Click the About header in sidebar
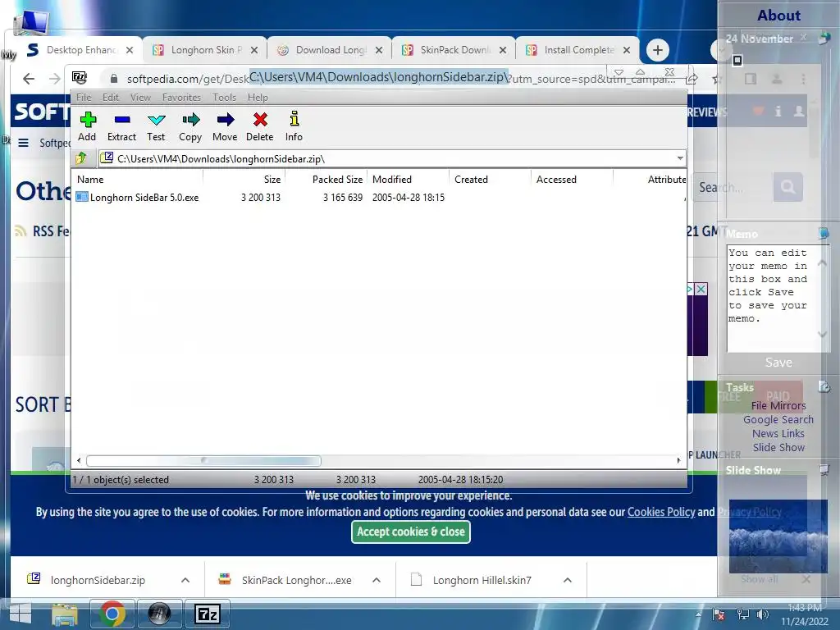The height and width of the screenshot is (630, 840). pyautogui.click(x=778, y=15)
